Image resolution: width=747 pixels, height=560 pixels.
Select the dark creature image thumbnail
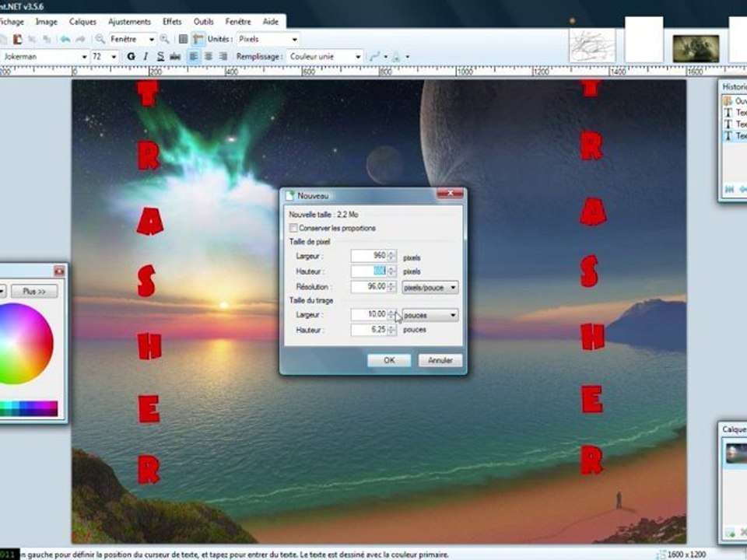click(x=696, y=48)
